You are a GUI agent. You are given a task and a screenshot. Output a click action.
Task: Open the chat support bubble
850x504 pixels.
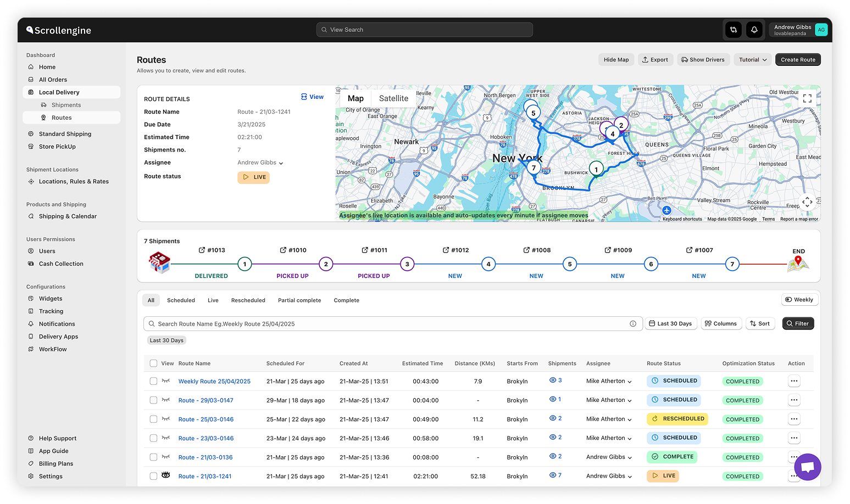807,467
